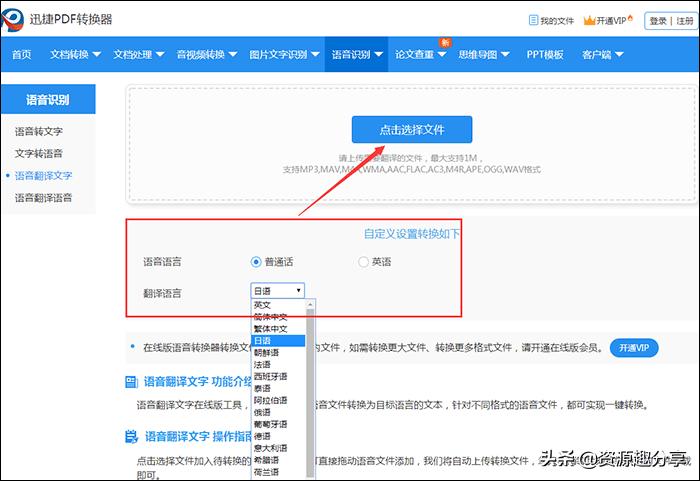Click 登录 link at top right

(658, 21)
